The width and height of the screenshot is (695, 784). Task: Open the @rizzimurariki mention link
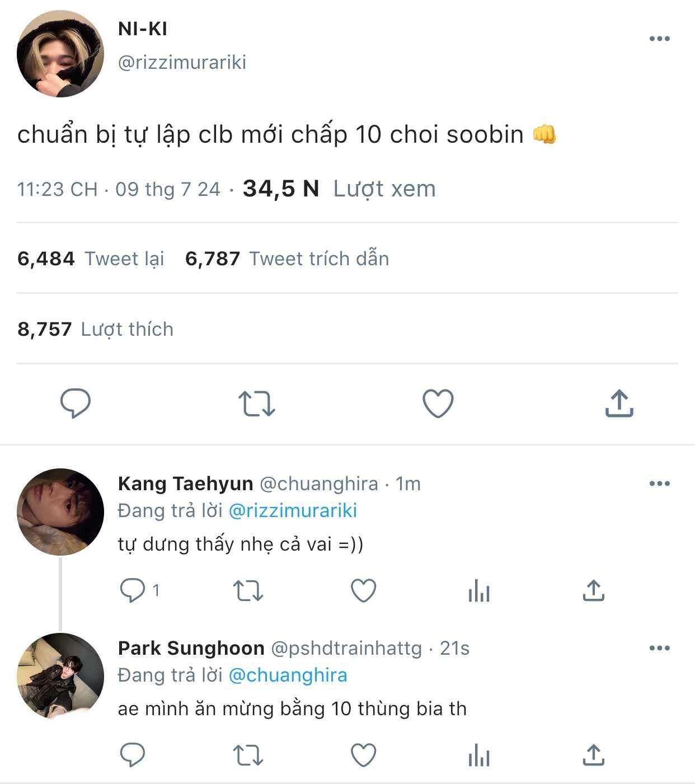click(x=293, y=510)
